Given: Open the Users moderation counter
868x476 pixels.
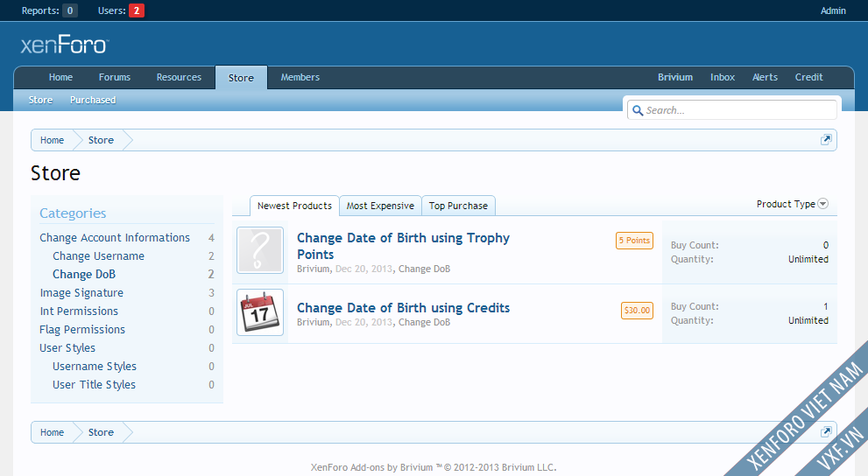Looking at the screenshot, I should pyautogui.click(x=121, y=10).
